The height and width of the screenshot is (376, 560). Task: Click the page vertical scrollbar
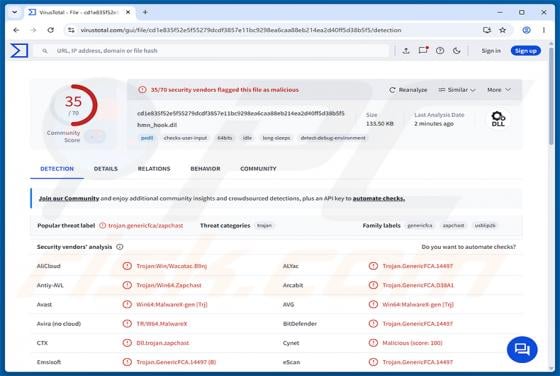[x=551, y=96]
